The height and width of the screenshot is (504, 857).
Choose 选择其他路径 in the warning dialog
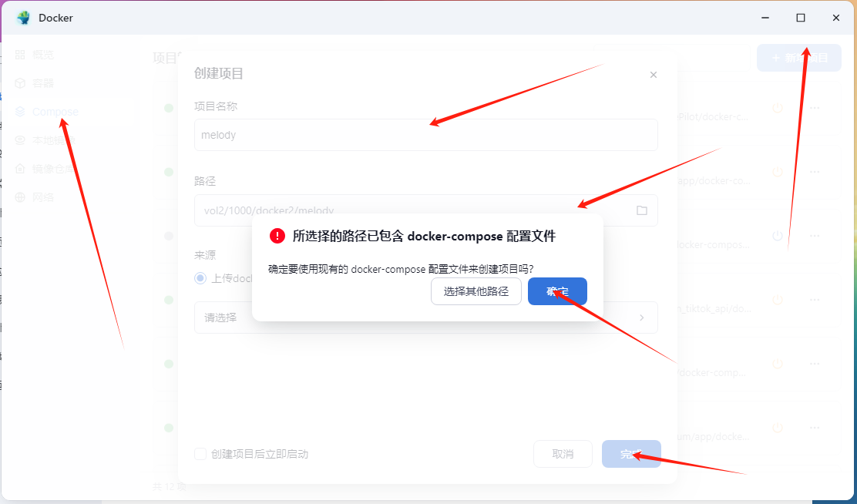pyautogui.click(x=476, y=291)
